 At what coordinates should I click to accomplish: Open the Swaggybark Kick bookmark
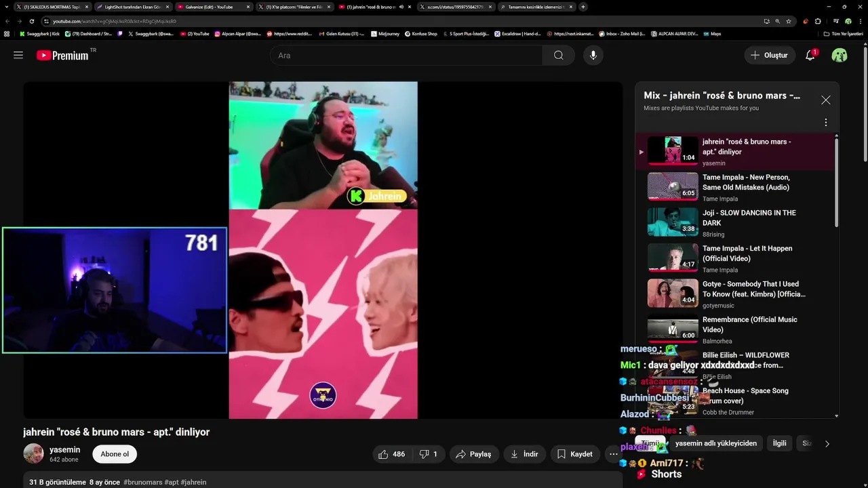(x=39, y=33)
